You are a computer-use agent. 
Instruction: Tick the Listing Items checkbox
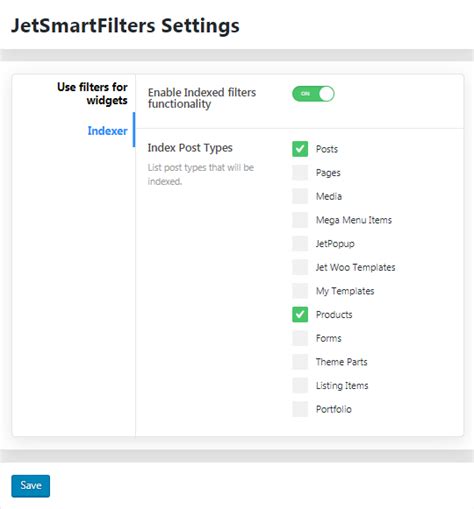pyautogui.click(x=300, y=385)
